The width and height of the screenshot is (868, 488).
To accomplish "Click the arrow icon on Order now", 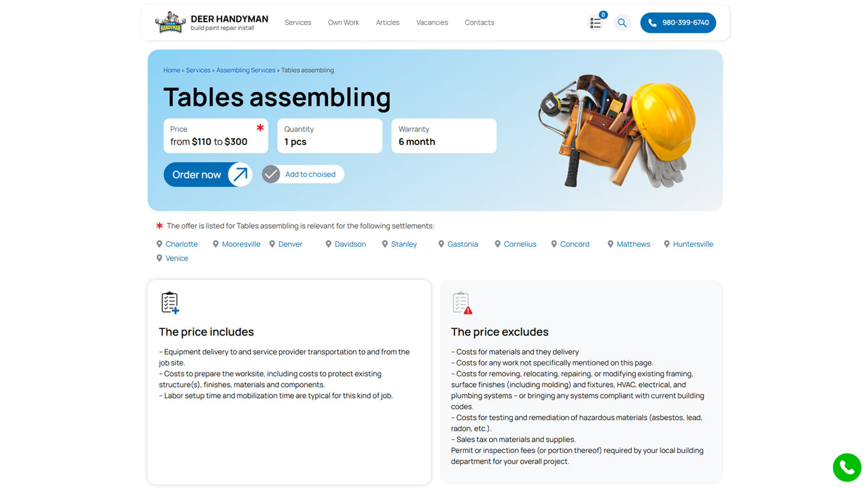I will point(240,174).
